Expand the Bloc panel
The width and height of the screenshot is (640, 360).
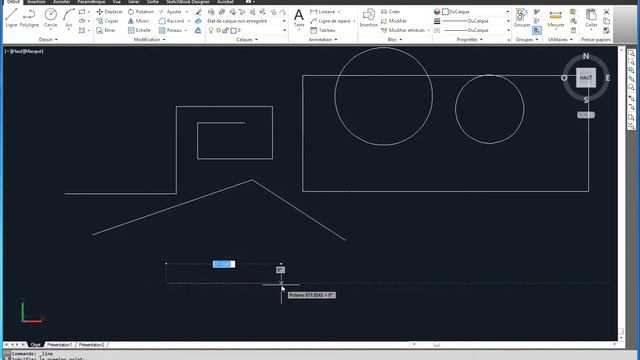[x=395, y=40]
